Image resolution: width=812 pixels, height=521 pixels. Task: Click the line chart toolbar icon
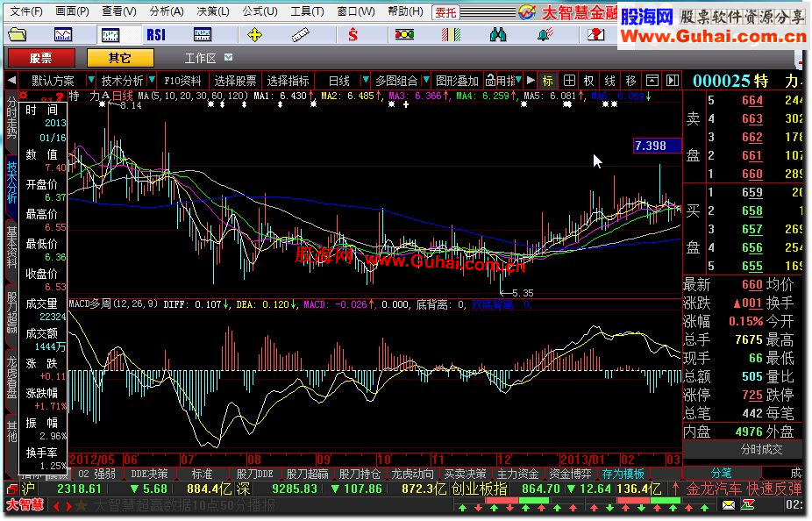point(63,35)
